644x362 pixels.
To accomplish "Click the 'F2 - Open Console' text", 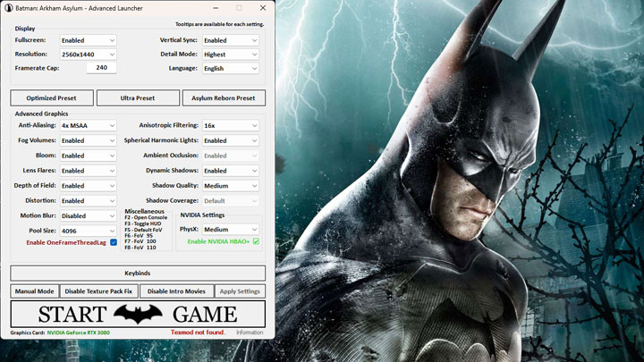I will 146,217.
